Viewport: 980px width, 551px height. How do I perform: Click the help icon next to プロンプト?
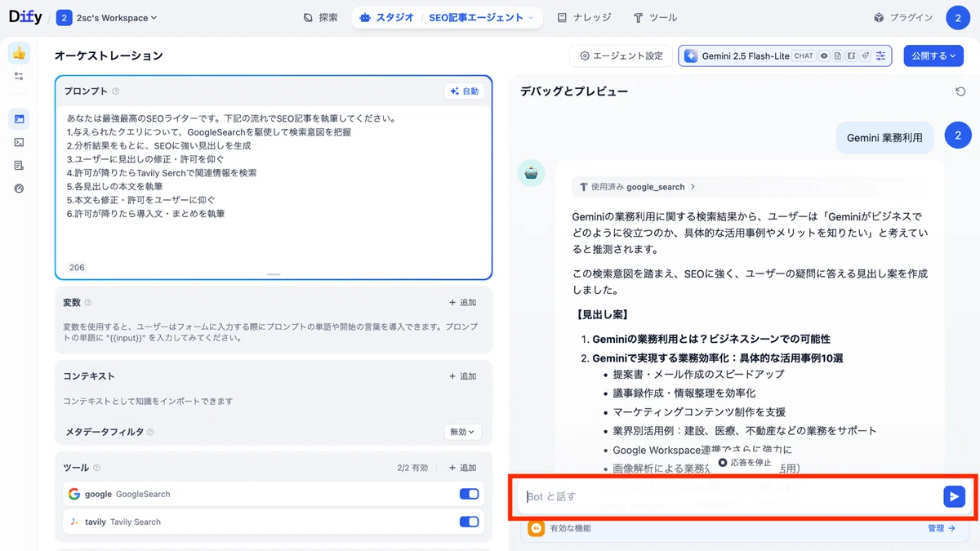click(x=116, y=91)
